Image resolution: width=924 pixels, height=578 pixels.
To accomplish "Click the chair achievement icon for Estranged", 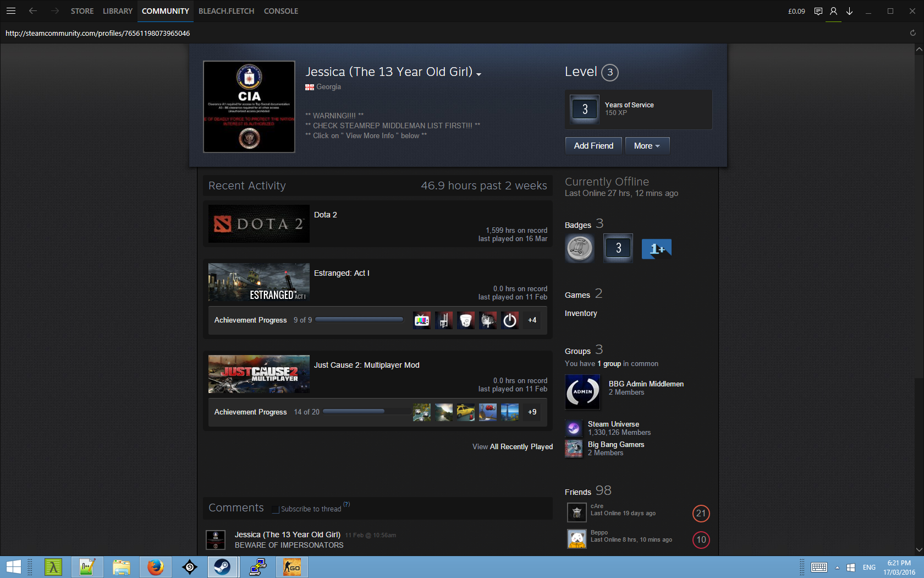I will click(x=444, y=320).
